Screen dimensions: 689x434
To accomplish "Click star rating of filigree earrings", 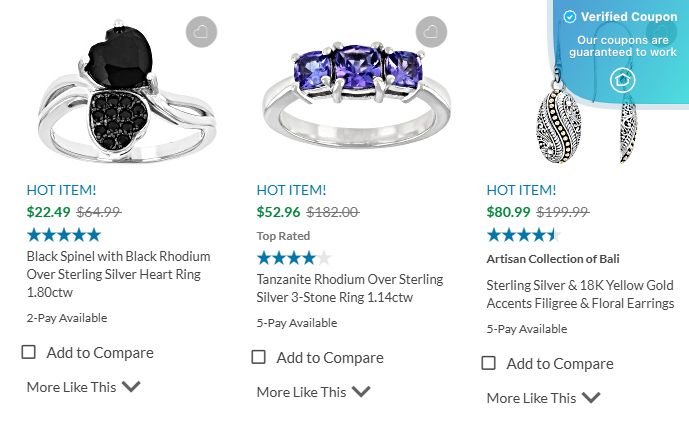I will (x=523, y=235).
